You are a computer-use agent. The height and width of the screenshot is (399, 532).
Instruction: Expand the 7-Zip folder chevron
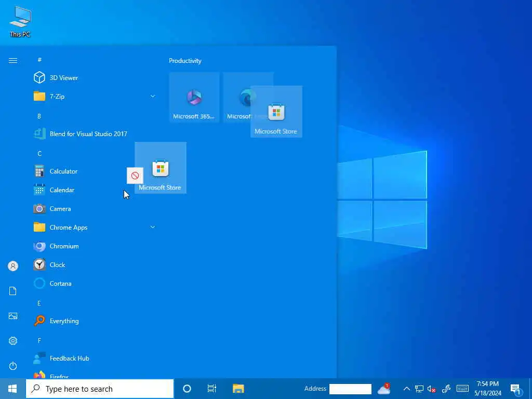(153, 96)
